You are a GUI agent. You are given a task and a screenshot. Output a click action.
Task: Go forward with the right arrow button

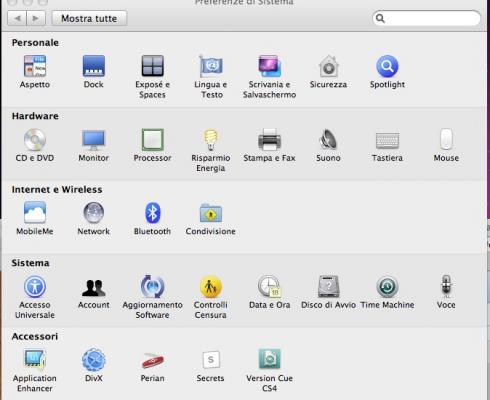pyautogui.click(x=35, y=18)
